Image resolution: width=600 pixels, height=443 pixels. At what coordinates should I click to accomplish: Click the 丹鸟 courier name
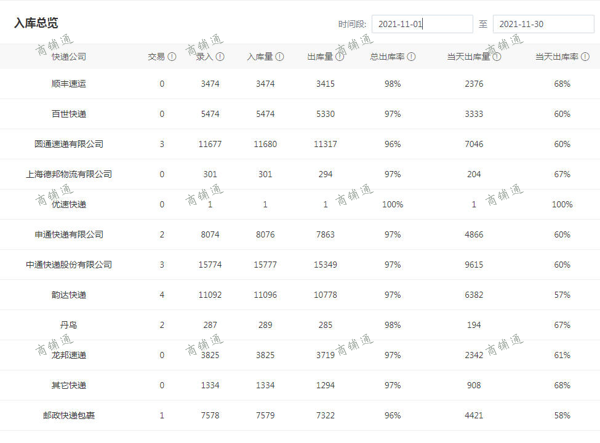[x=69, y=325]
